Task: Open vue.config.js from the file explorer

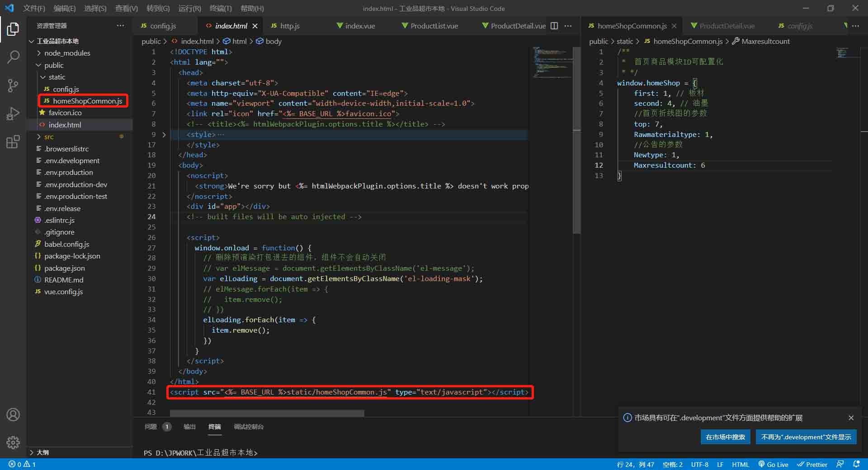Action: pos(63,292)
